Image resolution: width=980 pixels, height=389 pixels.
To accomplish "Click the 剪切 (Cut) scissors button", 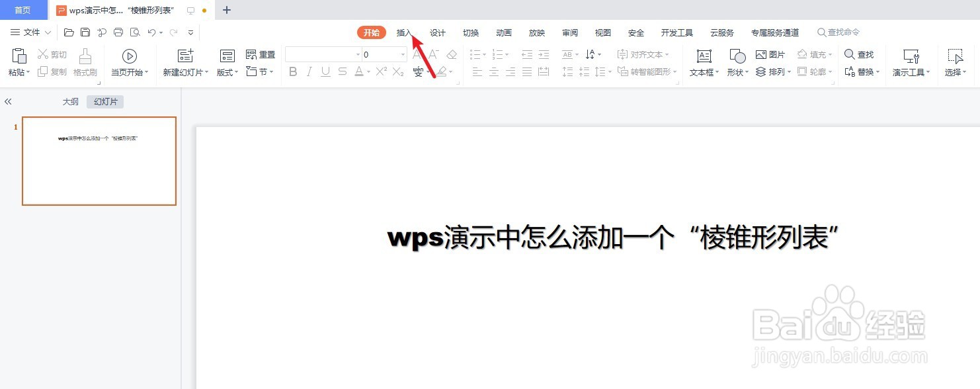I will (52, 55).
